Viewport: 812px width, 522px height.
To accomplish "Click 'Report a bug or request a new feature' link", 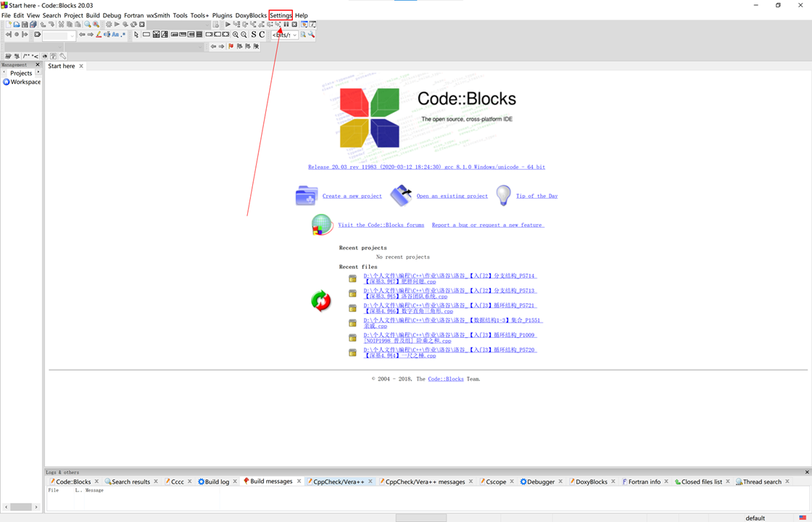I will [488, 225].
